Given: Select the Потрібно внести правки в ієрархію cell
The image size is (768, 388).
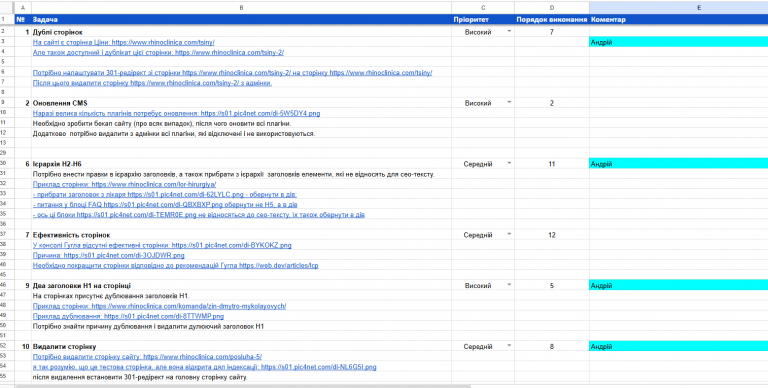Looking at the screenshot, I should (x=241, y=174).
